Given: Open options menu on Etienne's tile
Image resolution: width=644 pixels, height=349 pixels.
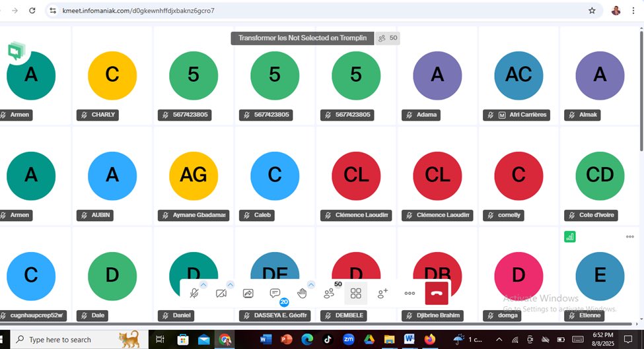Looking at the screenshot, I should (x=629, y=237).
